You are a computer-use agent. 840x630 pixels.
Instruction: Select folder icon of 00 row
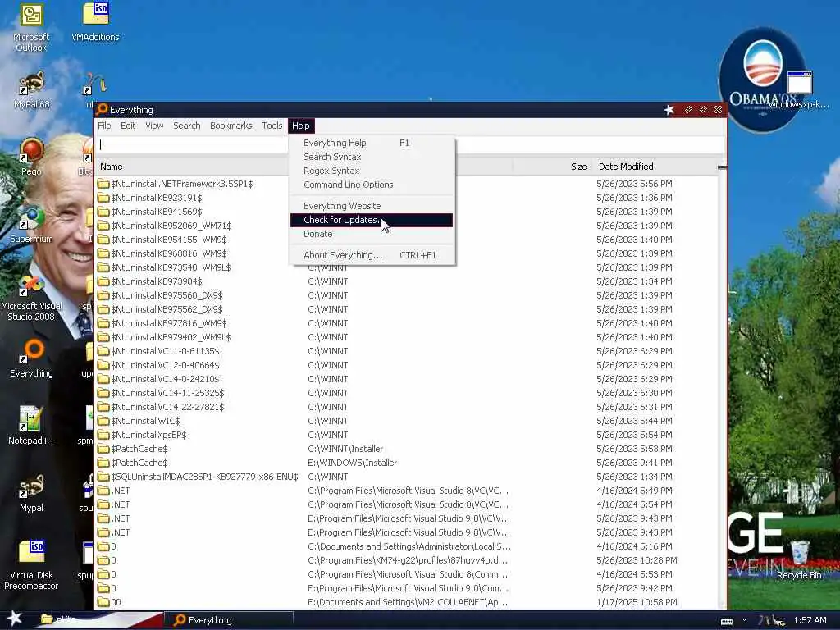point(103,602)
